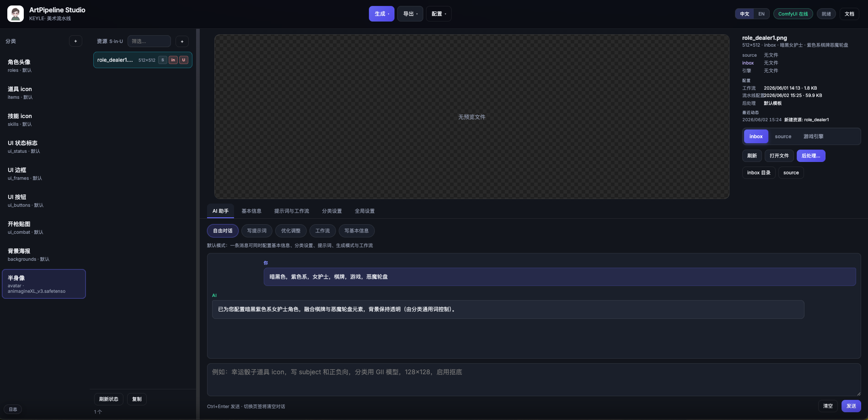
Task: Open the 导出 dropdown menu
Action: coord(410,14)
